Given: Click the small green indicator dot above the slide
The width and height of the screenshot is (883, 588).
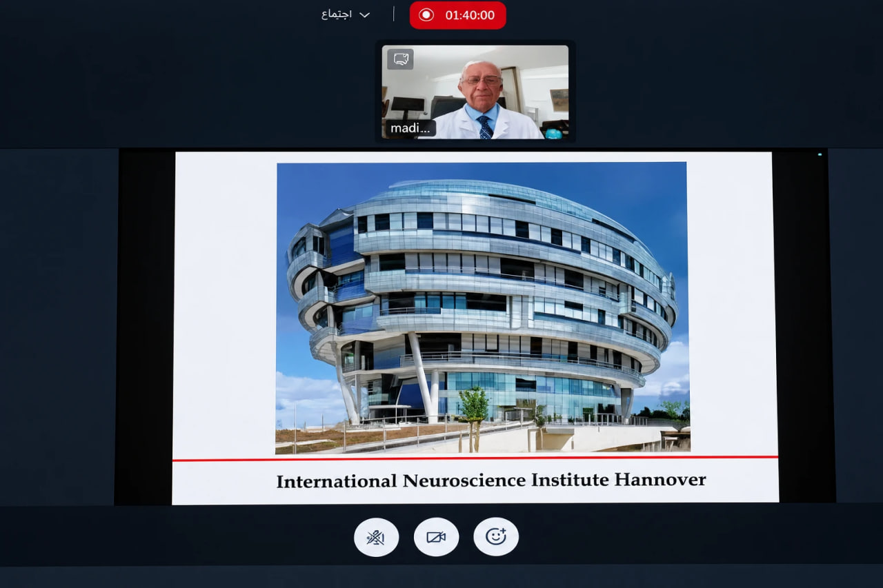Looking at the screenshot, I should click(820, 154).
